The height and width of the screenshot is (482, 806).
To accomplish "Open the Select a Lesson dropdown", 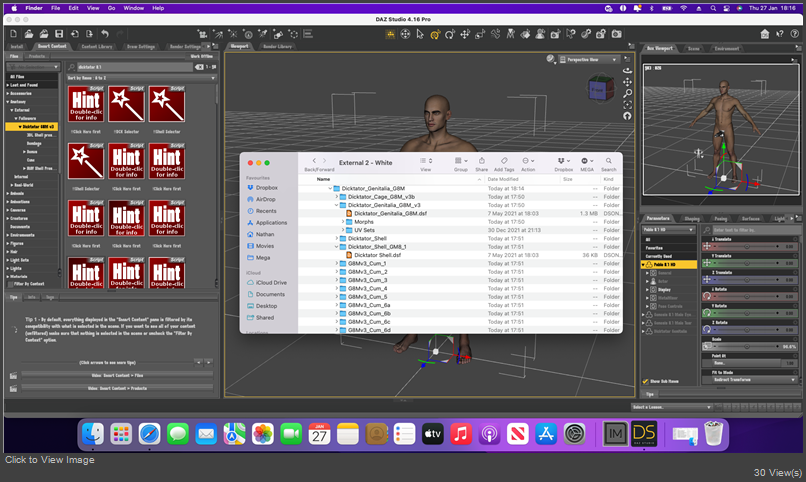I will (x=671, y=407).
